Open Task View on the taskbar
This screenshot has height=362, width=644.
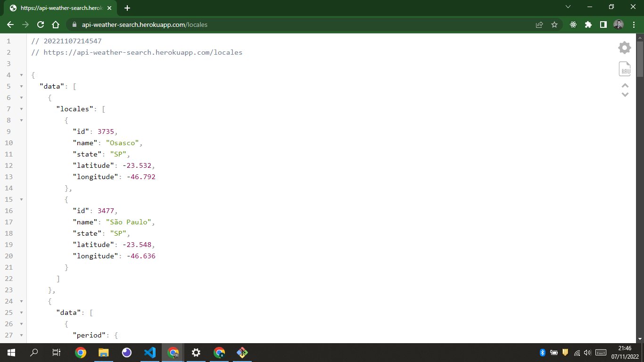coord(57,353)
